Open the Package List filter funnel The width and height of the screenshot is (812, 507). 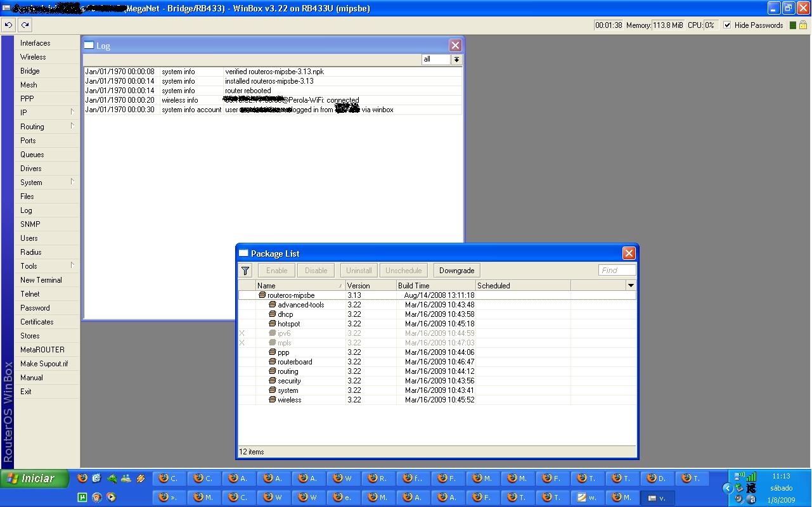(x=245, y=271)
